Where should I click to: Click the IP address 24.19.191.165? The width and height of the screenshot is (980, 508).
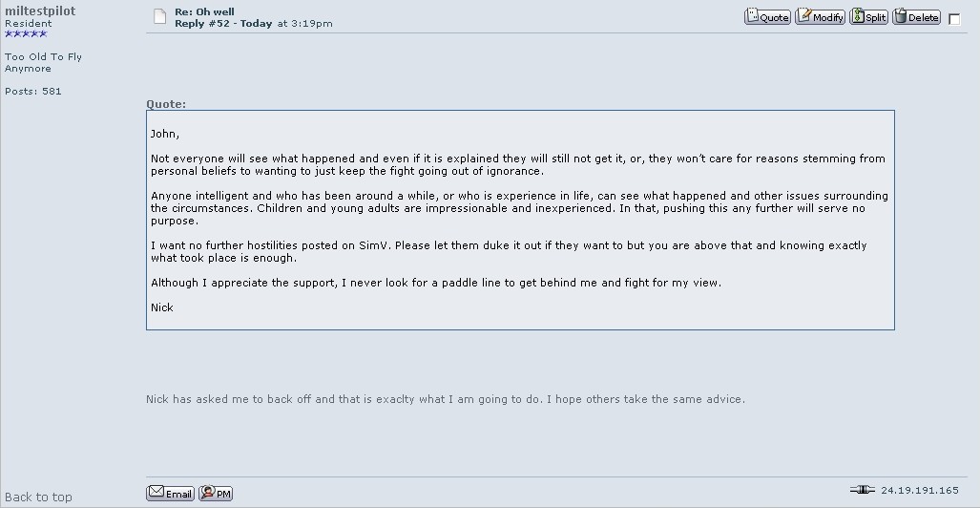point(920,491)
